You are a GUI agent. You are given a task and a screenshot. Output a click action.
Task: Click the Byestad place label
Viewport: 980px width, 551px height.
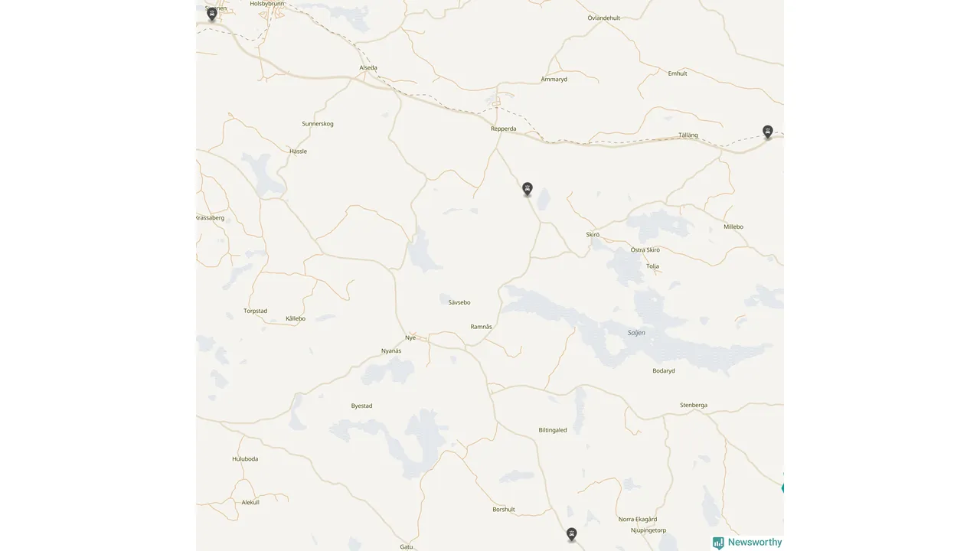(x=361, y=406)
